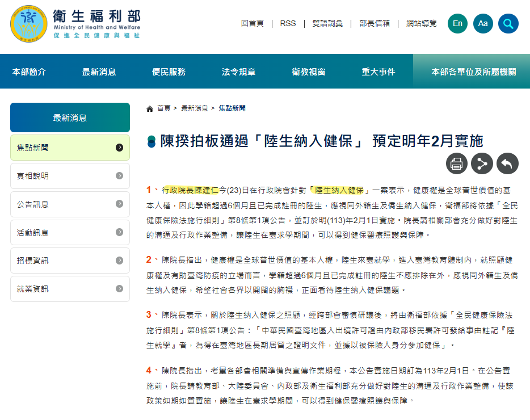Click the Ministry of Health and Welfare logo

pyautogui.click(x=75, y=24)
